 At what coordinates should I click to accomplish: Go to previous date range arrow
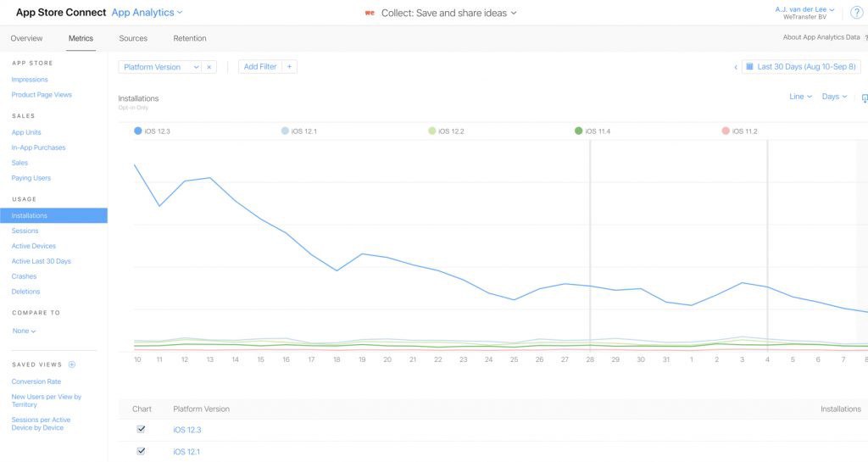[x=735, y=67]
